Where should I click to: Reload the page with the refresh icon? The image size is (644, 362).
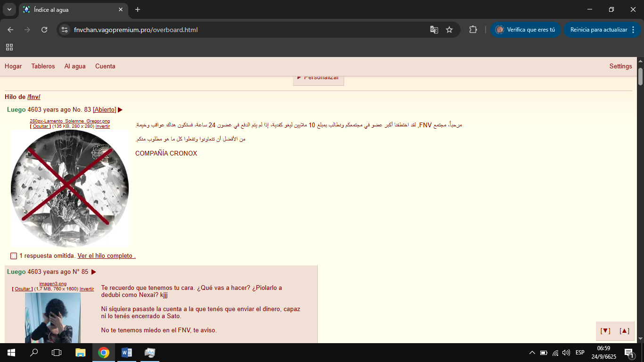tap(44, 30)
